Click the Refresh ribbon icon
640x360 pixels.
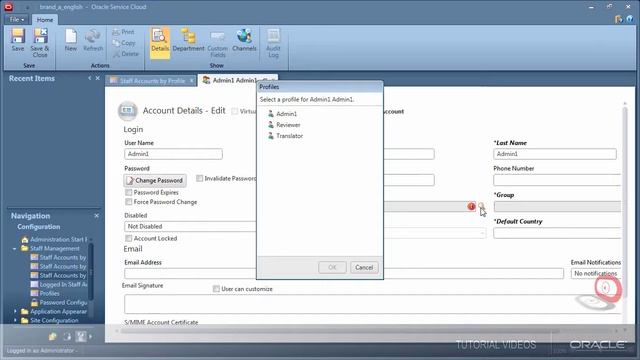pyautogui.click(x=93, y=40)
